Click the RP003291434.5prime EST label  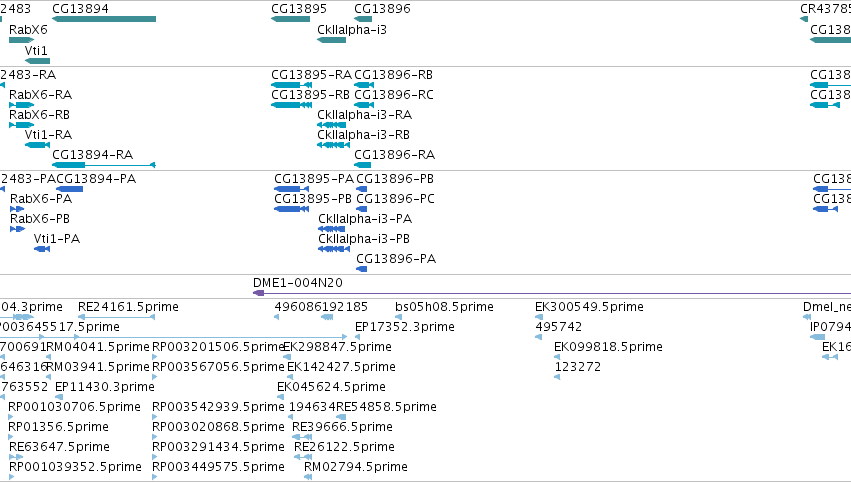coord(218,447)
